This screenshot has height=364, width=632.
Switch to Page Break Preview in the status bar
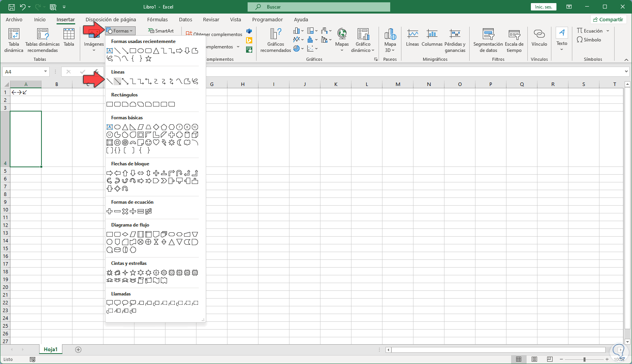(x=550, y=359)
